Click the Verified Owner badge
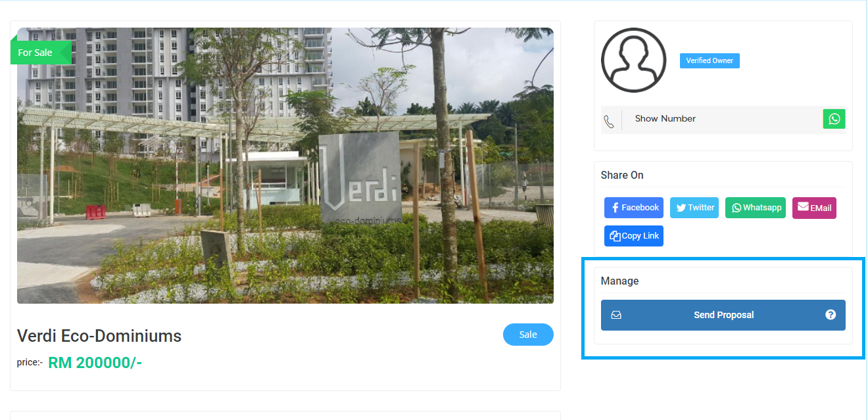This screenshot has width=868, height=420. 710,60
